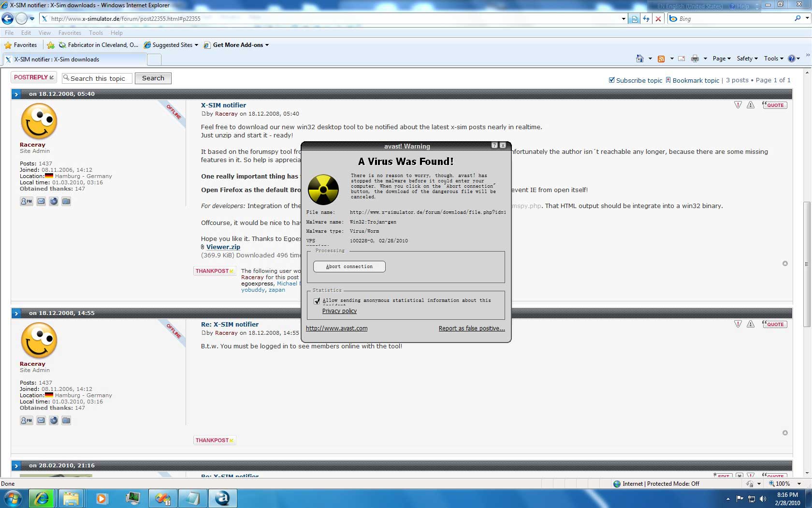
Task: Open Windows Explorer folder from taskbar
Action: tap(71, 498)
